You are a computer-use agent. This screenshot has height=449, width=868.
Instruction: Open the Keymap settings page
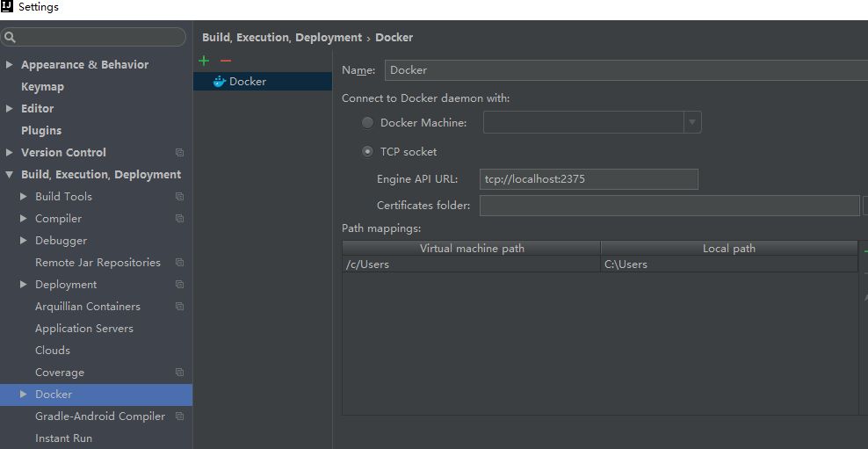pos(43,87)
